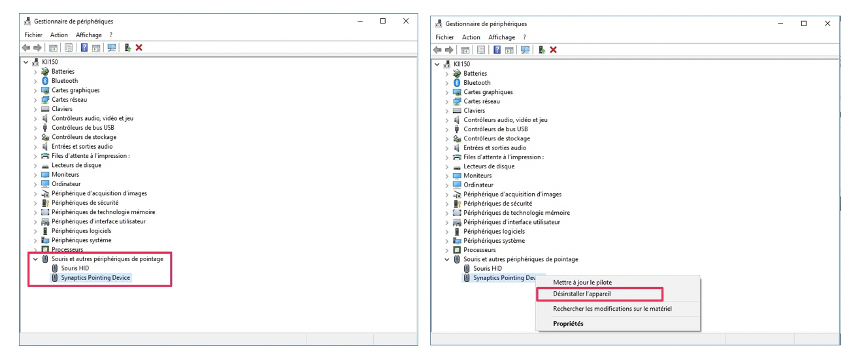Image resolution: width=868 pixels, height=359 pixels.
Task: Expand Claviers category in the left window
Action: pos(36,109)
